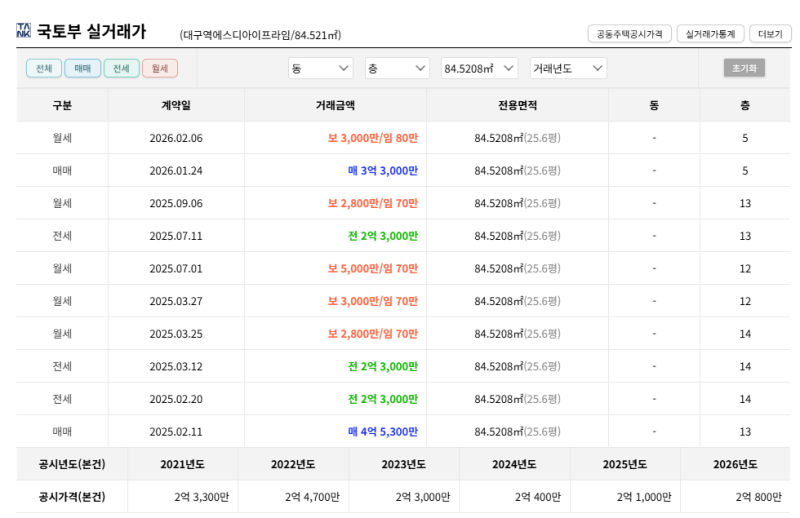Click the date 2025.02.11
The width and height of the screenshot is (800, 518).
tap(176, 432)
